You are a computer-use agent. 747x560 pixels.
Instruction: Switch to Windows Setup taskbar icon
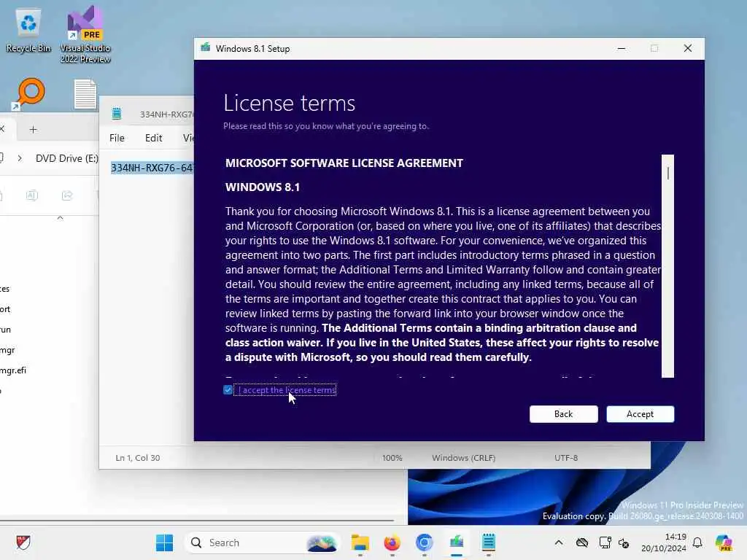457,542
